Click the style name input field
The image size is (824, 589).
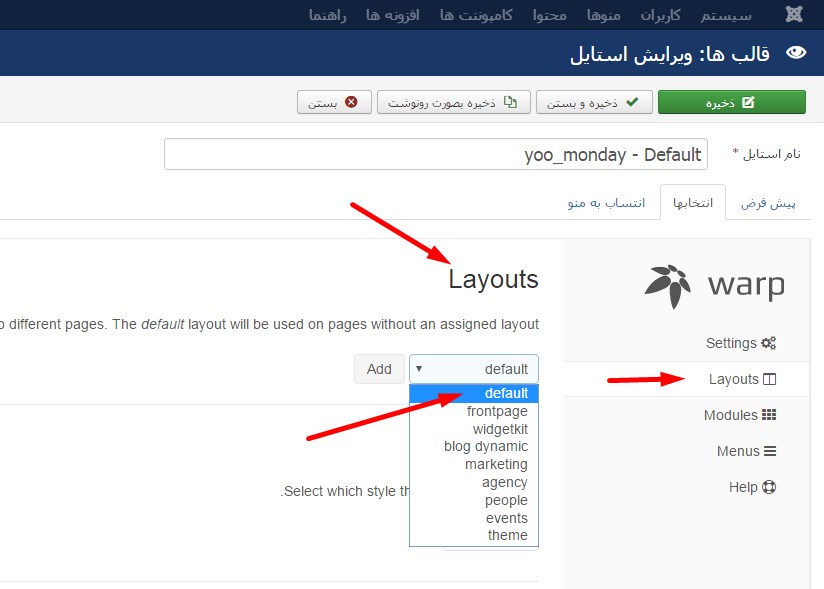[436, 154]
